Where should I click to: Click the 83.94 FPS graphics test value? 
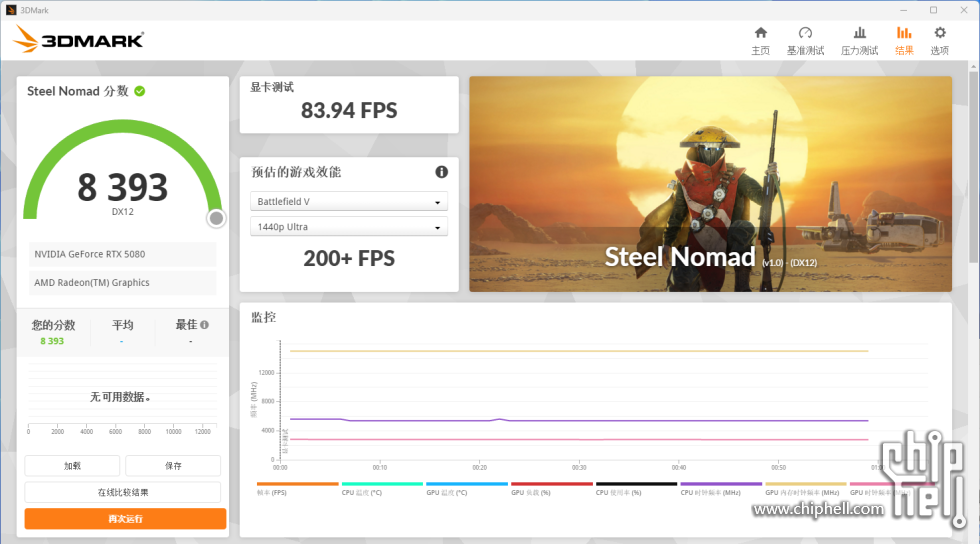pyautogui.click(x=349, y=111)
